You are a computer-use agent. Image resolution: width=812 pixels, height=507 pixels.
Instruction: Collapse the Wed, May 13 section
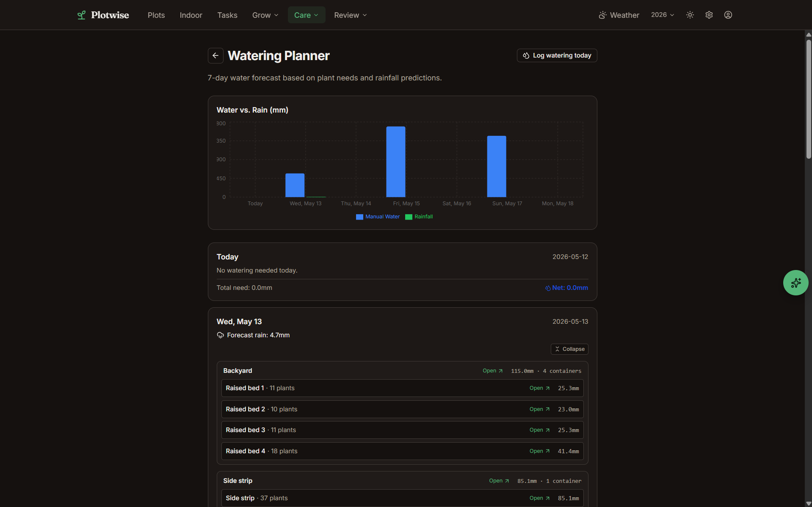[569, 349]
